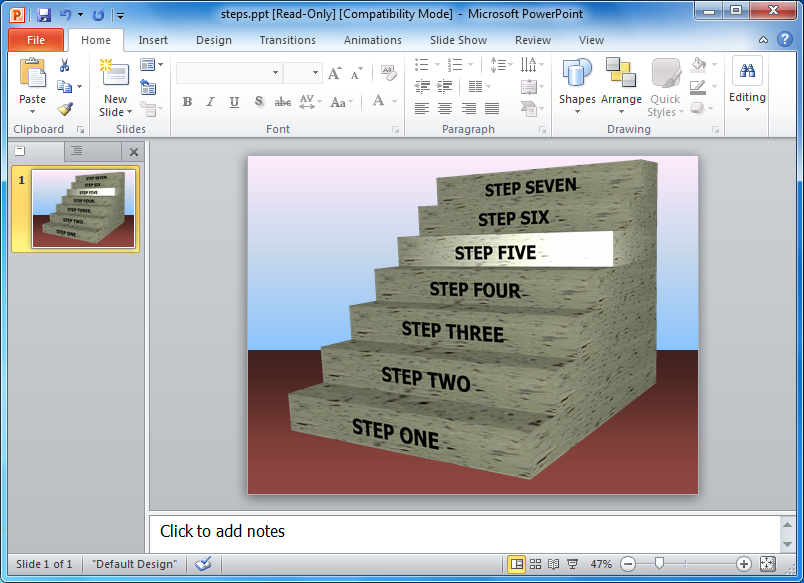Toggle Underline formatting

(x=234, y=102)
